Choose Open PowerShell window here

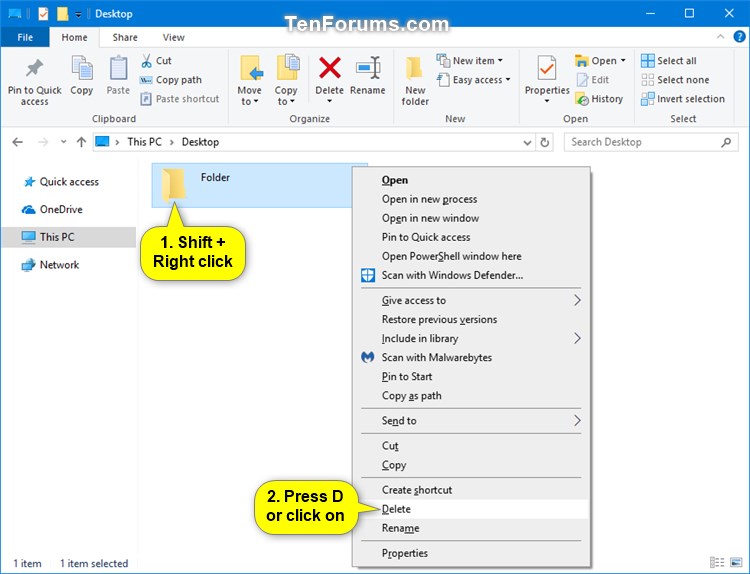471,256
